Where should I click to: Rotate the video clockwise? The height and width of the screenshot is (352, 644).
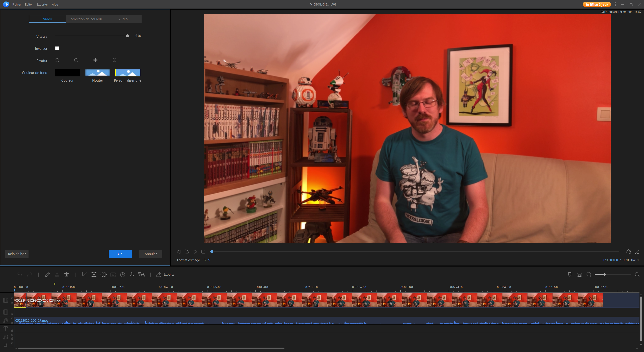tap(76, 60)
